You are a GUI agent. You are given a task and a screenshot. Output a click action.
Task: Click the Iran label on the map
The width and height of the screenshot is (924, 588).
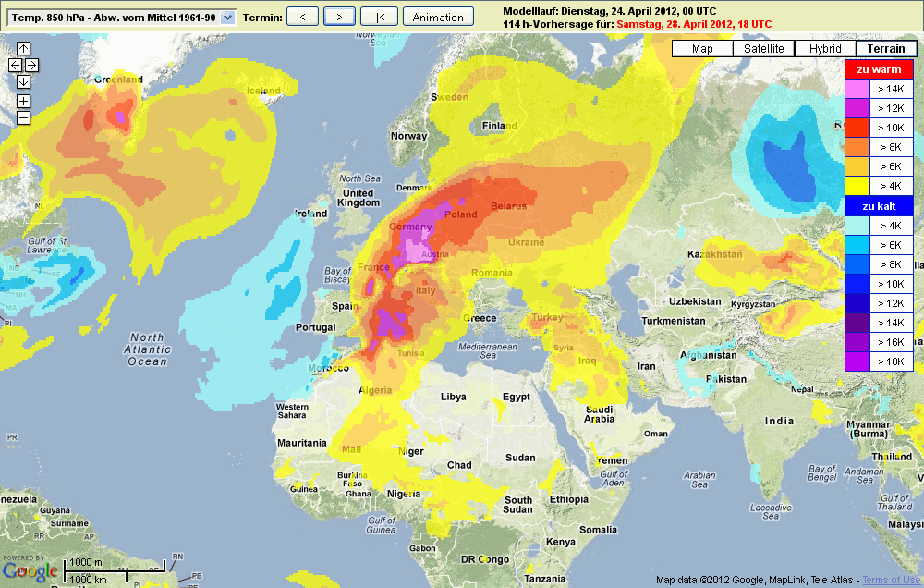pos(647,366)
